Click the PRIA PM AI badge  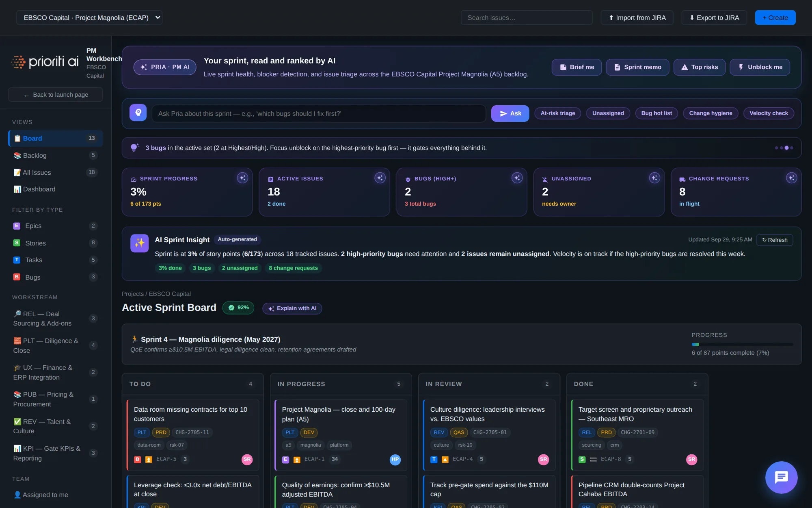click(165, 67)
